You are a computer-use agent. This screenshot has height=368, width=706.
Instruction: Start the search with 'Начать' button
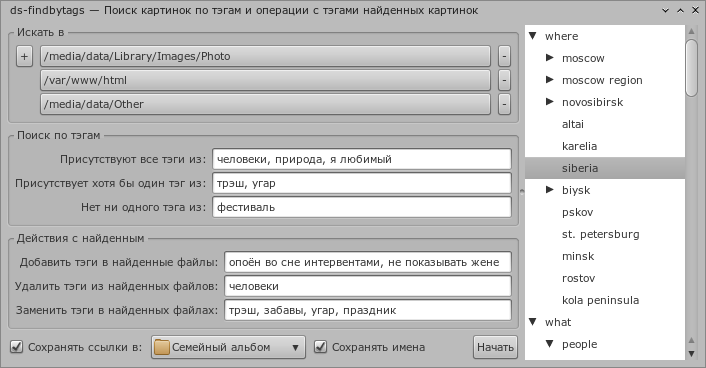tap(495, 347)
